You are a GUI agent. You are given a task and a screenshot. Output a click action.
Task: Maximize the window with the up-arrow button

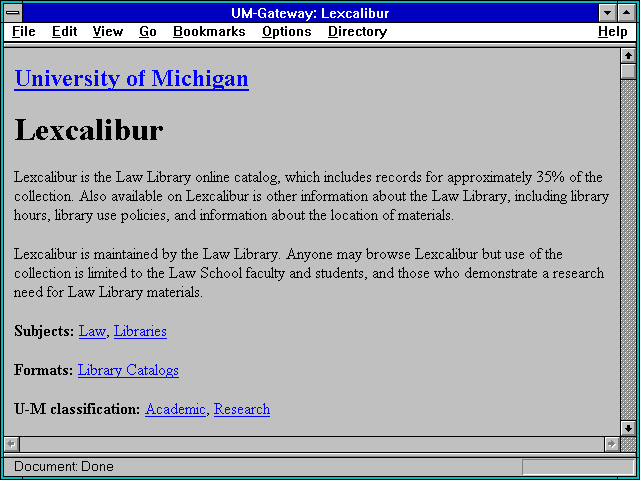[627, 13]
